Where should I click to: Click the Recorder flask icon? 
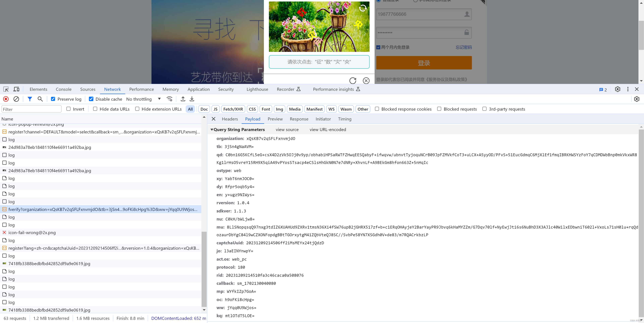298,89
